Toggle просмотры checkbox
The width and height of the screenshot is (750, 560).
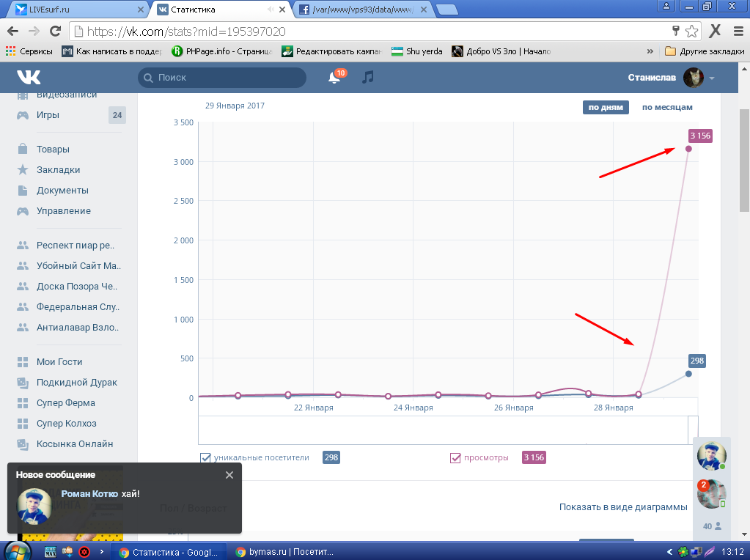[x=455, y=458]
